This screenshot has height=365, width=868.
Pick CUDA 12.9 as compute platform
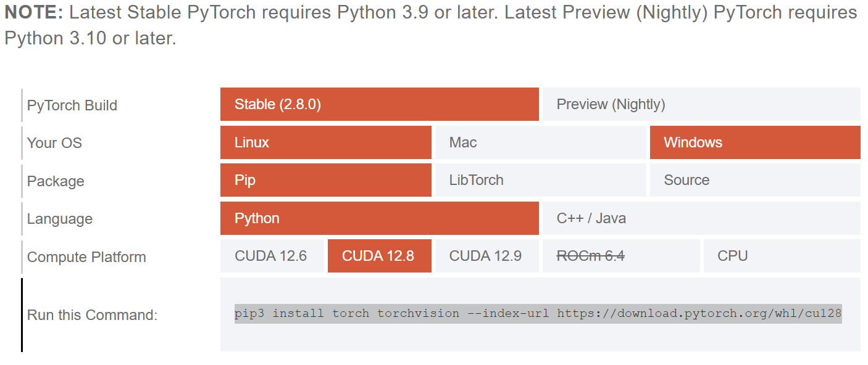[486, 256]
